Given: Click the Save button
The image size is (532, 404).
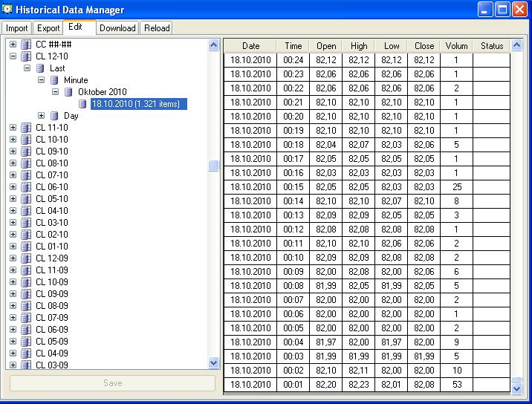Looking at the screenshot, I should click(x=112, y=383).
